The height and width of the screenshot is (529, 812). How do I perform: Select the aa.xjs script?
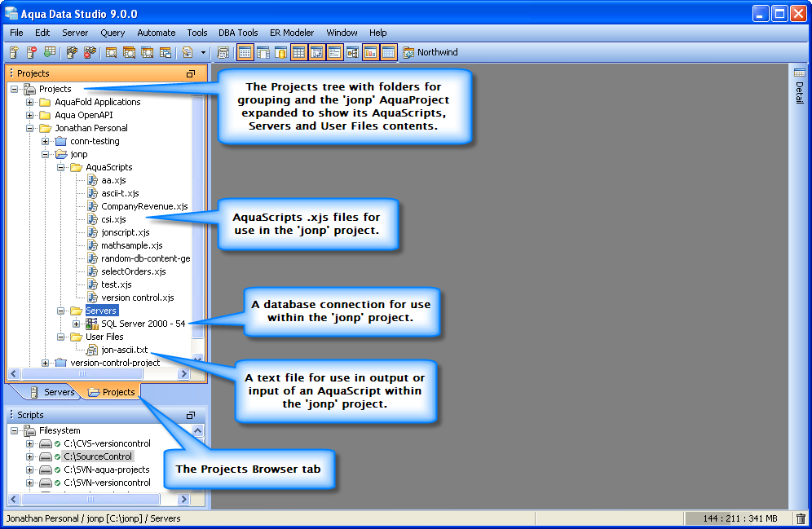click(113, 180)
